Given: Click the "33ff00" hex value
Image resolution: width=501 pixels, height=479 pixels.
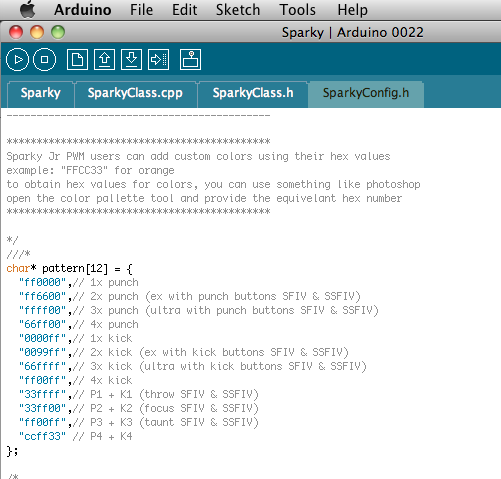Looking at the screenshot, I should pyautogui.click(x=42, y=408).
